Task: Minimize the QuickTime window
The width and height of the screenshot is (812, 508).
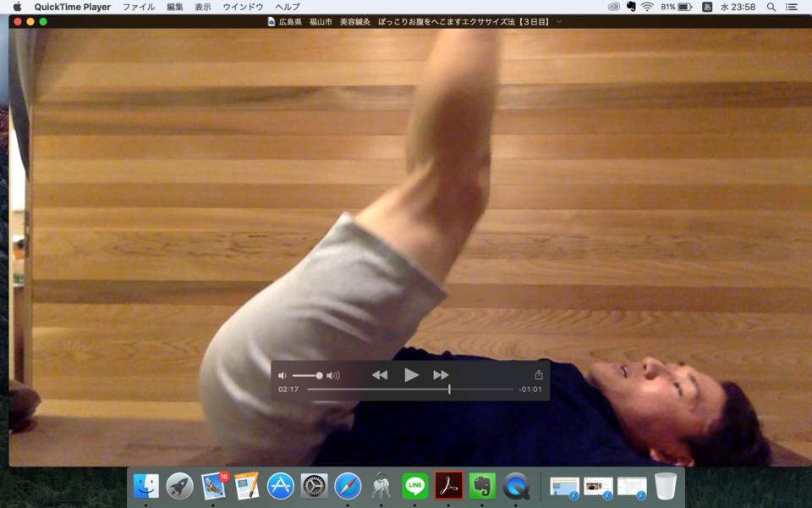Action: [x=30, y=22]
